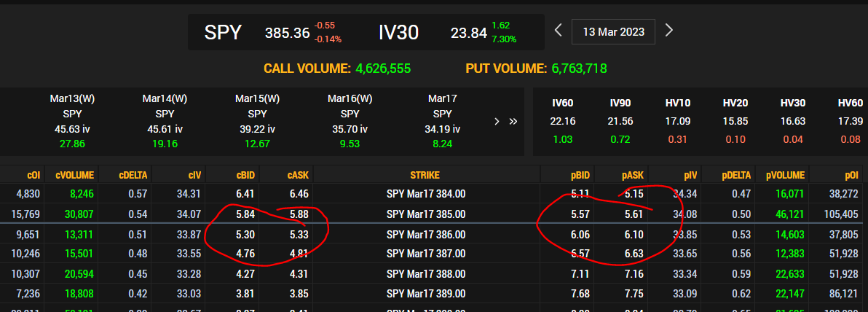Image resolution: width=868 pixels, height=312 pixels.
Task: Open the 13 Mar 2023 date picker
Action: coord(613,31)
